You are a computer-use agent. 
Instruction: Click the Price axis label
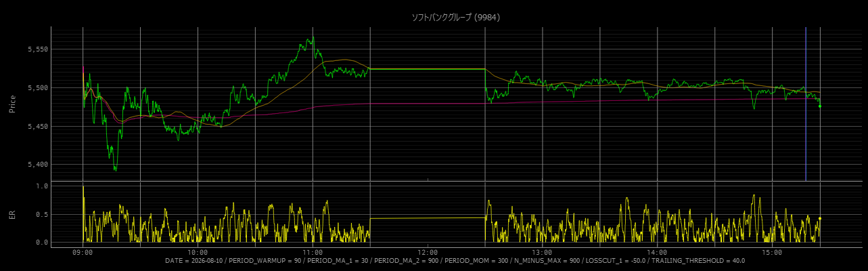click(x=12, y=104)
